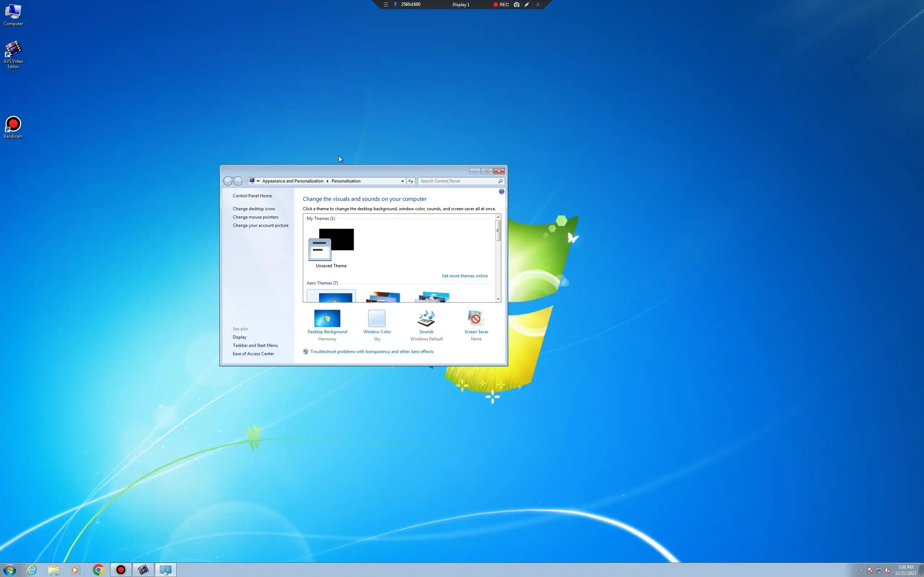Open the Screen Saver settings icon

pos(476,318)
